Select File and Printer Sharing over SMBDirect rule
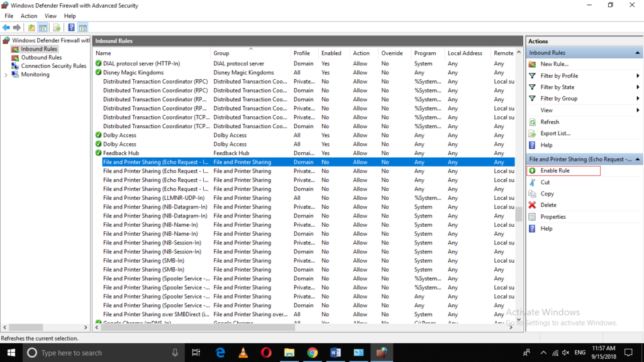The height and width of the screenshot is (362, 644). (156, 314)
